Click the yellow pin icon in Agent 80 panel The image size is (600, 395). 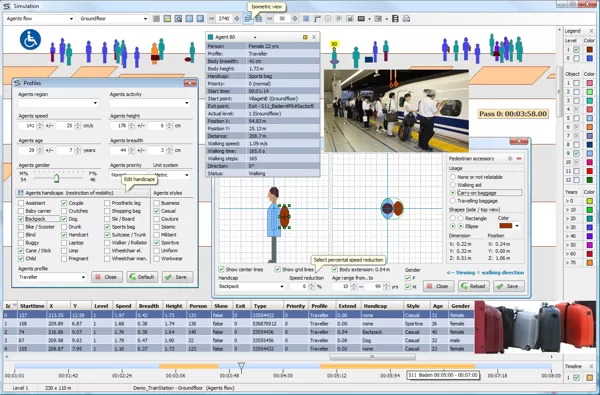pos(305,37)
